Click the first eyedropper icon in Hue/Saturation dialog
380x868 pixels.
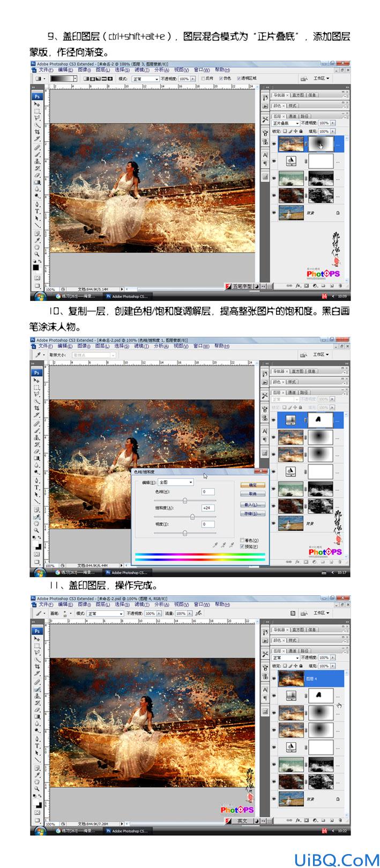point(215,545)
